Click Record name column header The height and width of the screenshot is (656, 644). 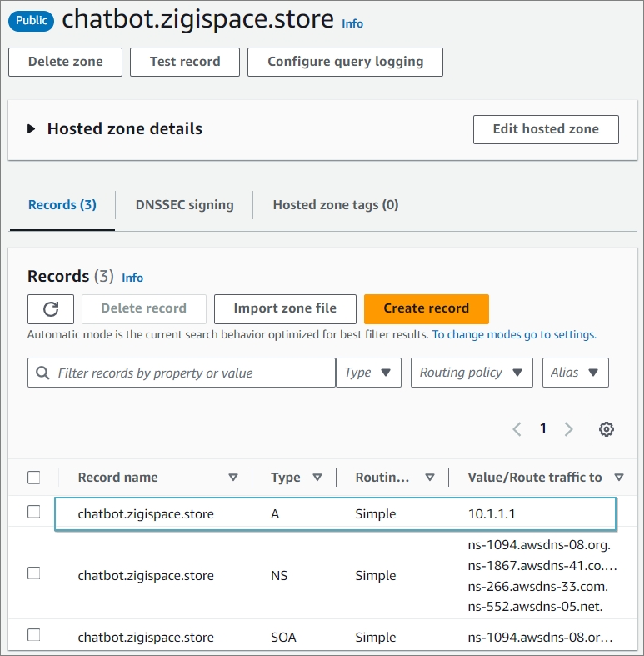point(118,478)
